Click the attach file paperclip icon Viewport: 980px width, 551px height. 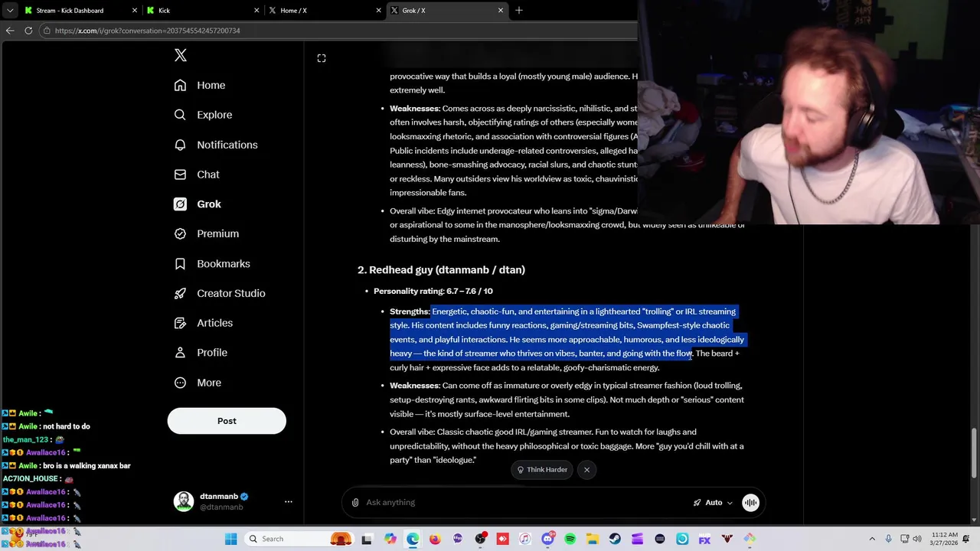click(x=355, y=503)
